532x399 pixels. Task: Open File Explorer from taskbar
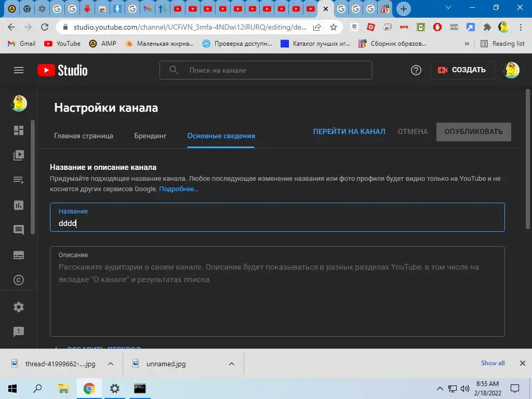click(x=63, y=389)
